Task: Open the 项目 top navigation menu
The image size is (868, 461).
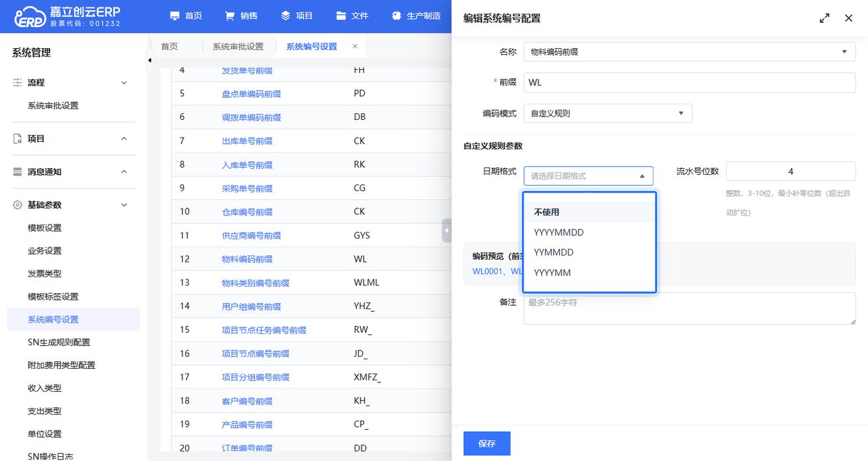Action: (297, 16)
